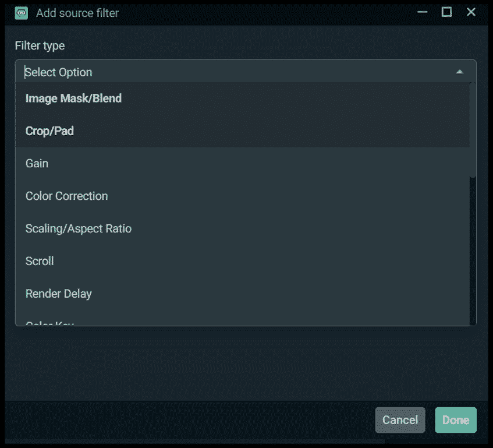
Task: Choose Crop/Pad filter option
Action: pyautogui.click(x=242, y=131)
